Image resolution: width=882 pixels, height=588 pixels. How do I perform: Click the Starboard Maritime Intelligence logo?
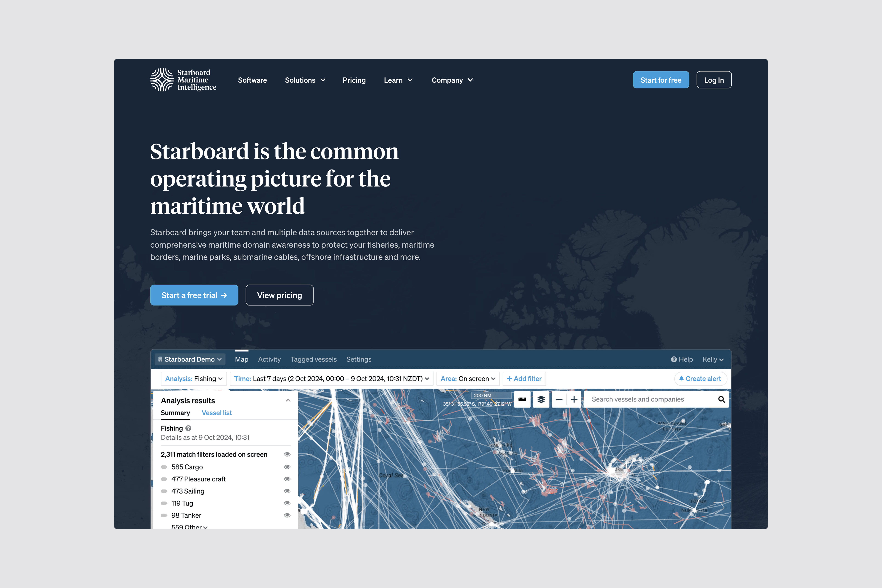pos(183,79)
